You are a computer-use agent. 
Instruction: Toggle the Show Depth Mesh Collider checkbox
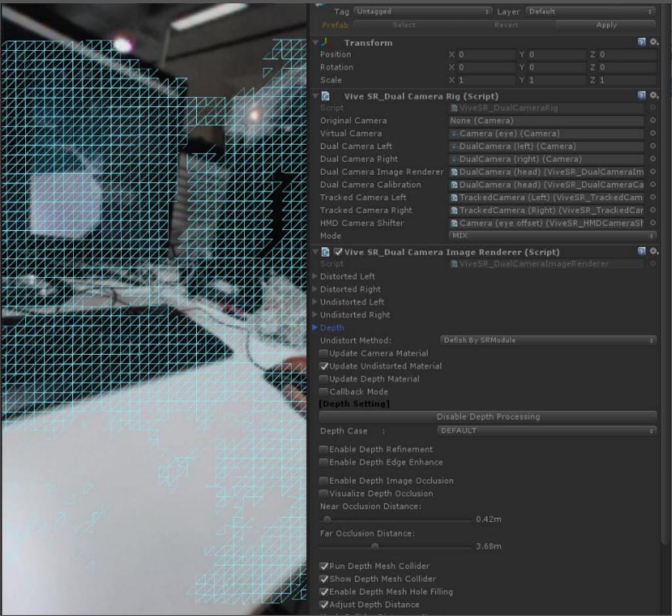pyautogui.click(x=324, y=579)
